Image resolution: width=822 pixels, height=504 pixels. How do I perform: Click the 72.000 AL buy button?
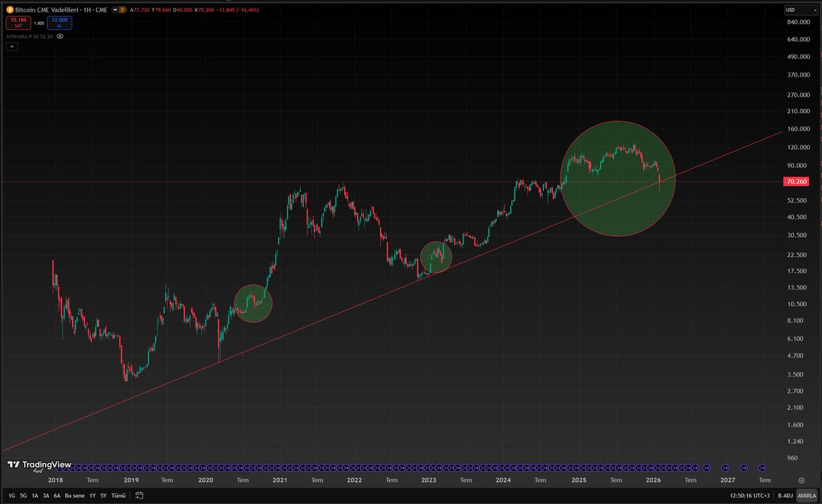[x=60, y=23]
